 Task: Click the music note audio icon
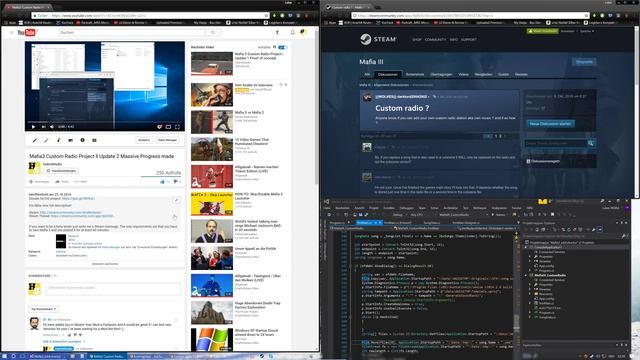point(58,140)
